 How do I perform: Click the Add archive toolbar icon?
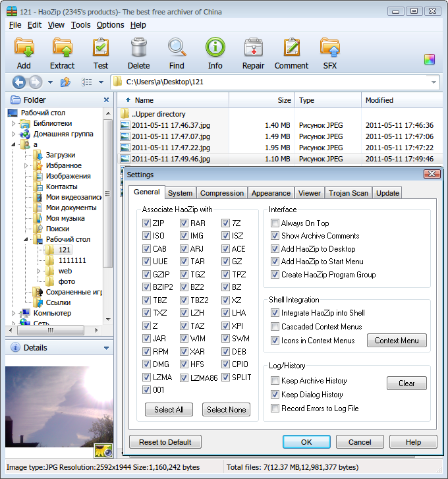click(x=24, y=53)
